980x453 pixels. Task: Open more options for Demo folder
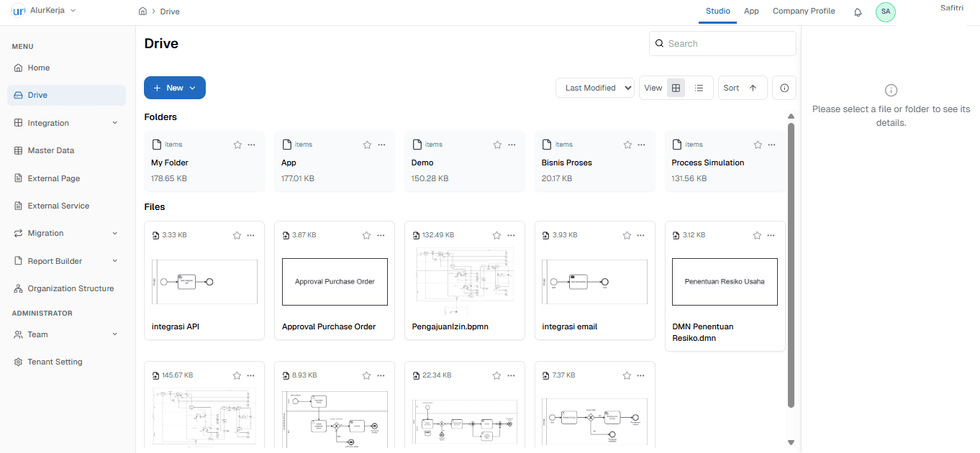[x=511, y=145]
